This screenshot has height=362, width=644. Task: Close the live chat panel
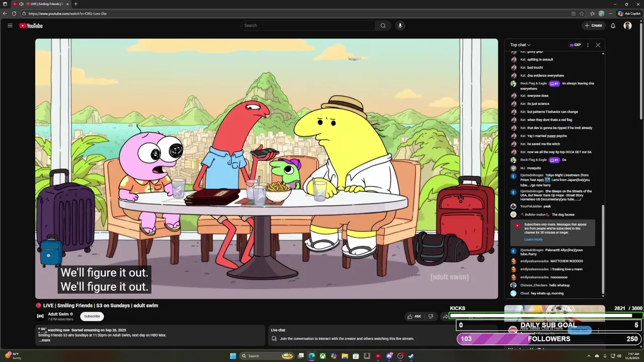[598, 45]
